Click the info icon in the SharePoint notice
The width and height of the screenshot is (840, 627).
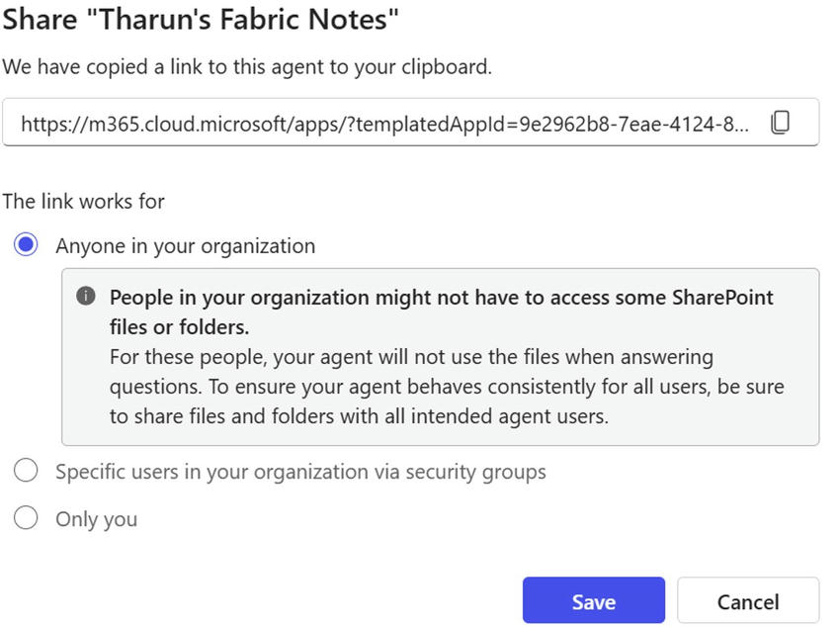(86, 297)
